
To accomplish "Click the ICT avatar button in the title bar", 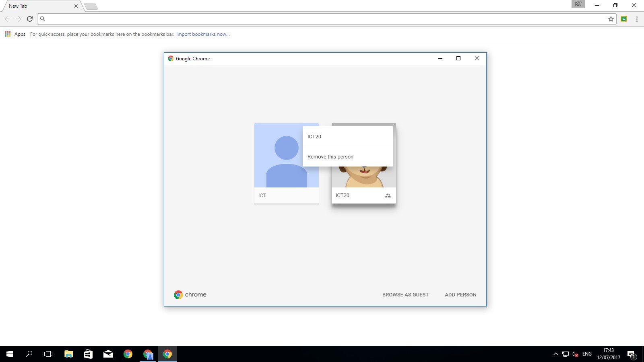I will click(578, 4).
